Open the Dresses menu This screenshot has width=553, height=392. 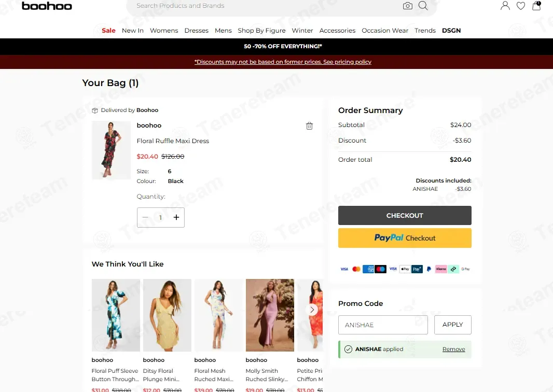(x=197, y=31)
